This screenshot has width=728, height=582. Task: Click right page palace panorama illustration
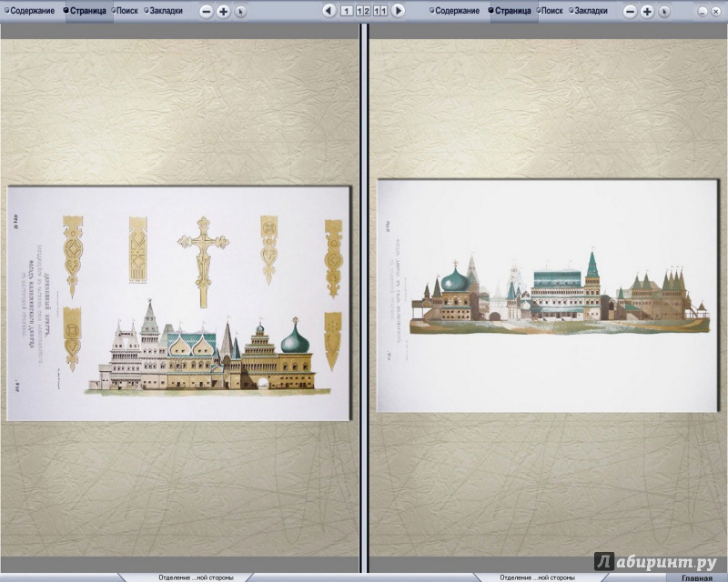pos(548,296)
